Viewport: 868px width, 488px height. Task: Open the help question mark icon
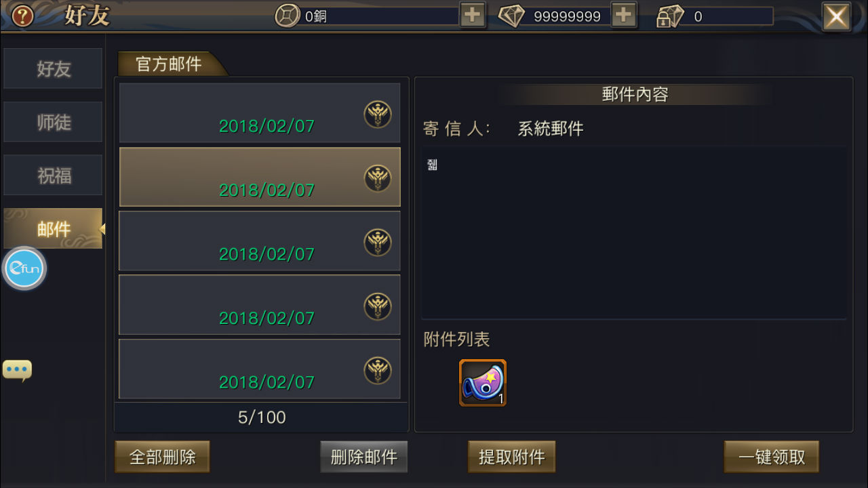pos(22,16)
